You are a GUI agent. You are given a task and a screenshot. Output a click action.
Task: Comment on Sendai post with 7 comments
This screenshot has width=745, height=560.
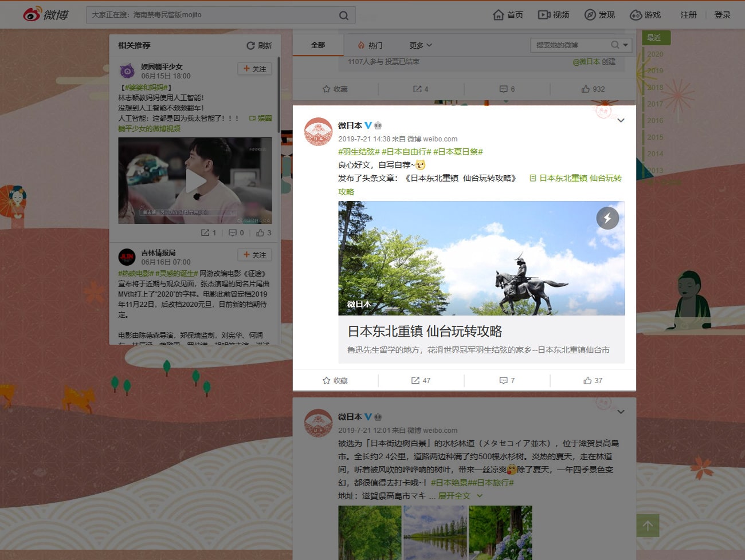pyautogui.click(x=507, y=380)
